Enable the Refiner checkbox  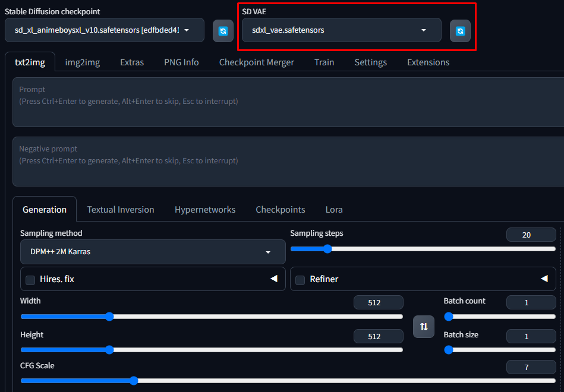click(300, 280)
